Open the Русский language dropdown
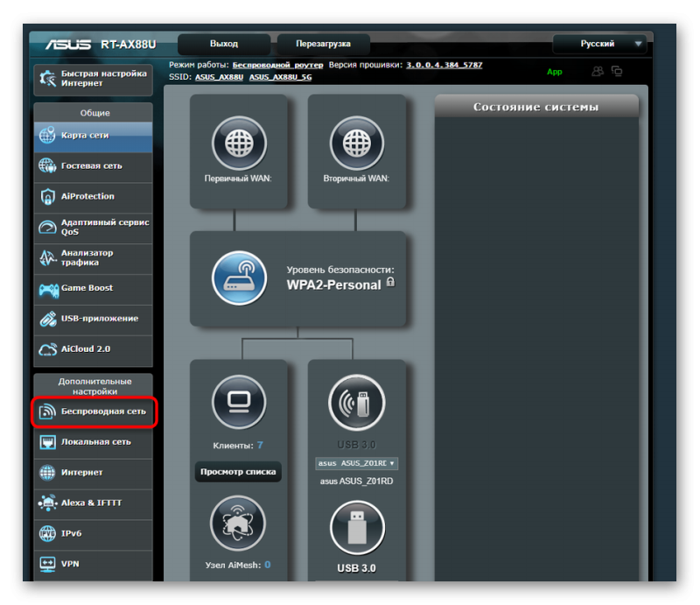The width and height of the screenshot is (700, 605). pyautogui.click(x=599, y=44)
